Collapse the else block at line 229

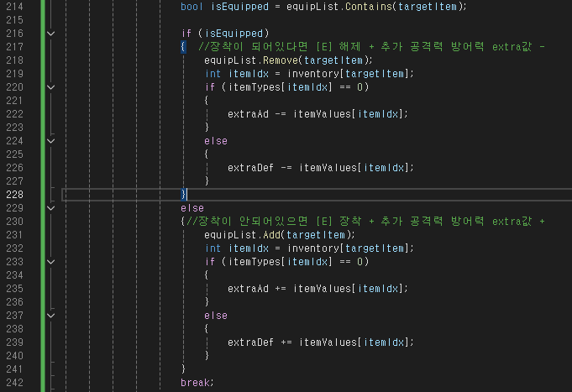[x=51, y=208]
